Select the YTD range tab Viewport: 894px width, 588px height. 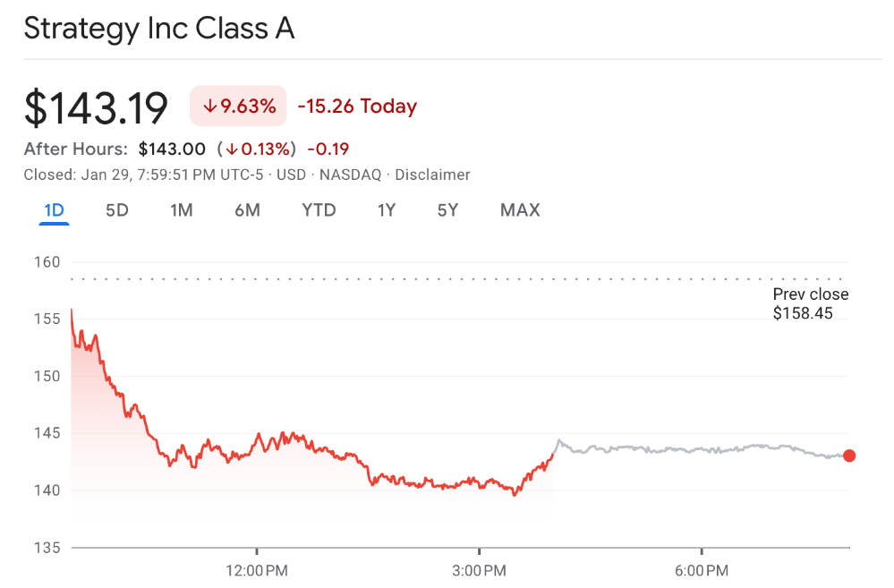[x=319, y=210]
